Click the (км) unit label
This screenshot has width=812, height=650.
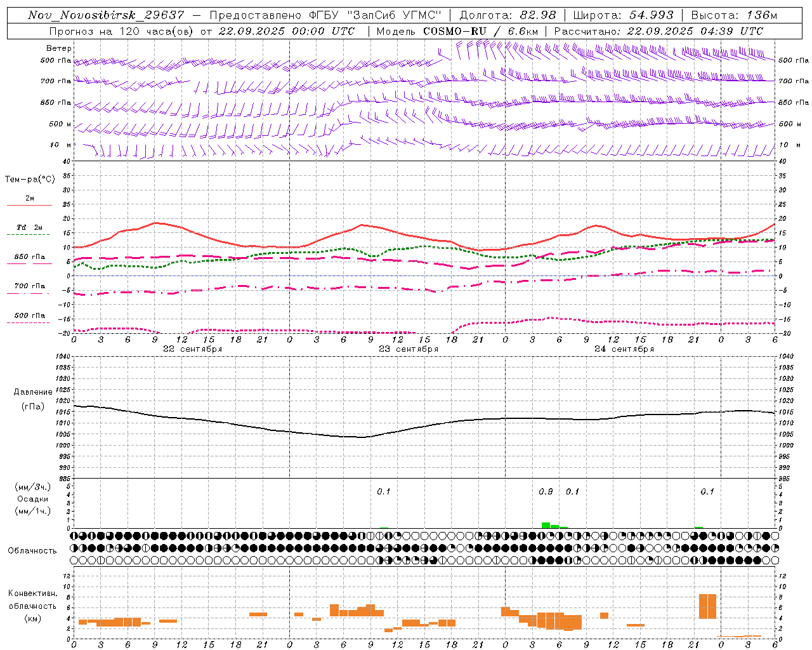[x=32, y=618]
